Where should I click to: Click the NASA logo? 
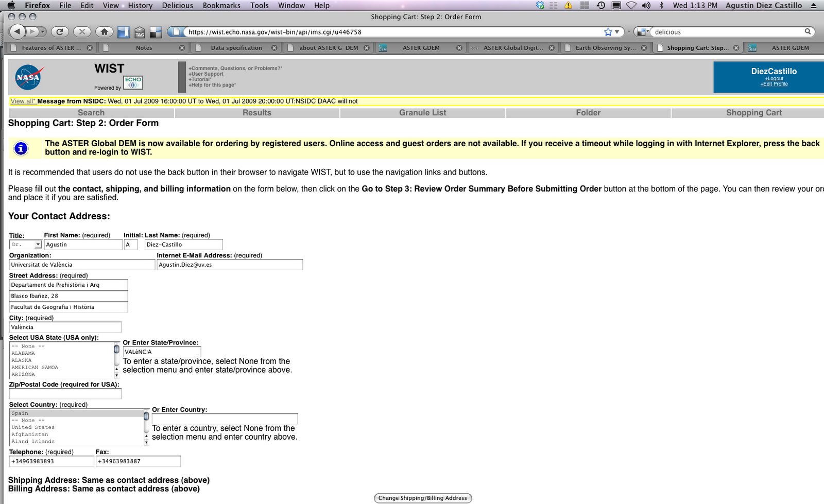[x=28, y=77]
